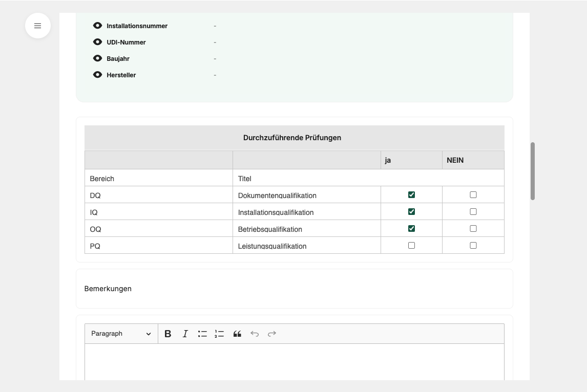Click the Bereich column label
This screenshot has width=587, height=392.
[x=102, y=179]
